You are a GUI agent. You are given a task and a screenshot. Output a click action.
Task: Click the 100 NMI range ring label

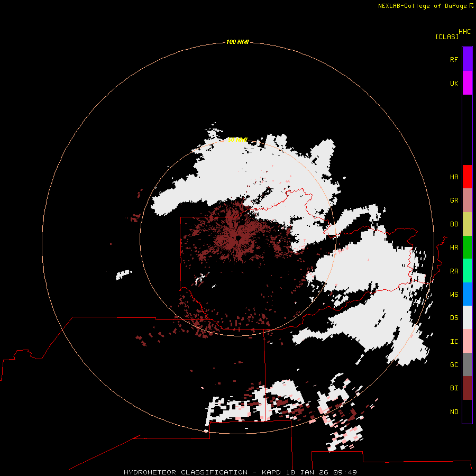(x=237, y=42)
